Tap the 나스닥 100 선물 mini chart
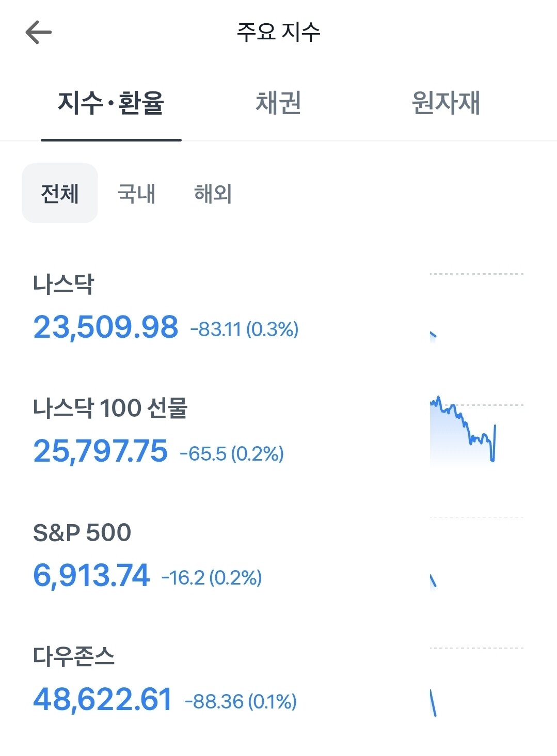This screenshot has width=557, height=756. click(476, 430)
